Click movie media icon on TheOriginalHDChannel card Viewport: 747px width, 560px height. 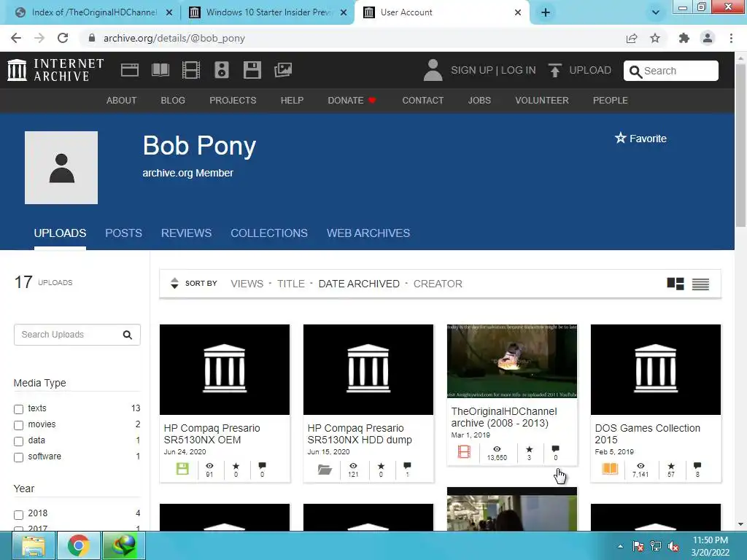(464, 451)
